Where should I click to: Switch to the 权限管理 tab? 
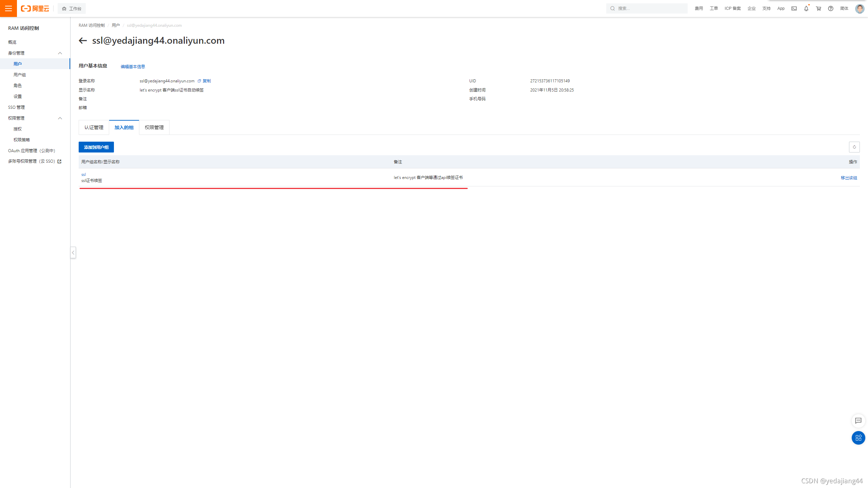click(154, 127)
